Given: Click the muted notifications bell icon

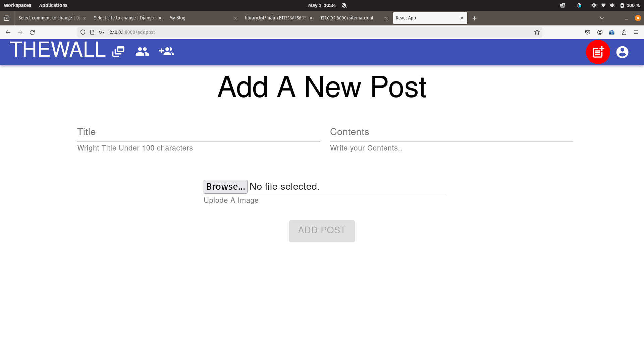Looking at the screenshot, I should pos(344,5).
